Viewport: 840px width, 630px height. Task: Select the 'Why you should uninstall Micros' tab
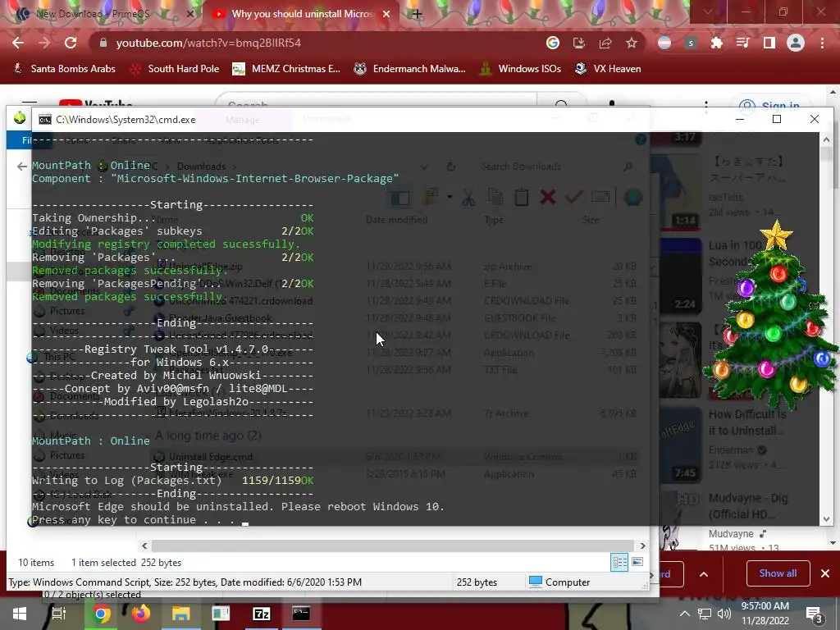300,15
